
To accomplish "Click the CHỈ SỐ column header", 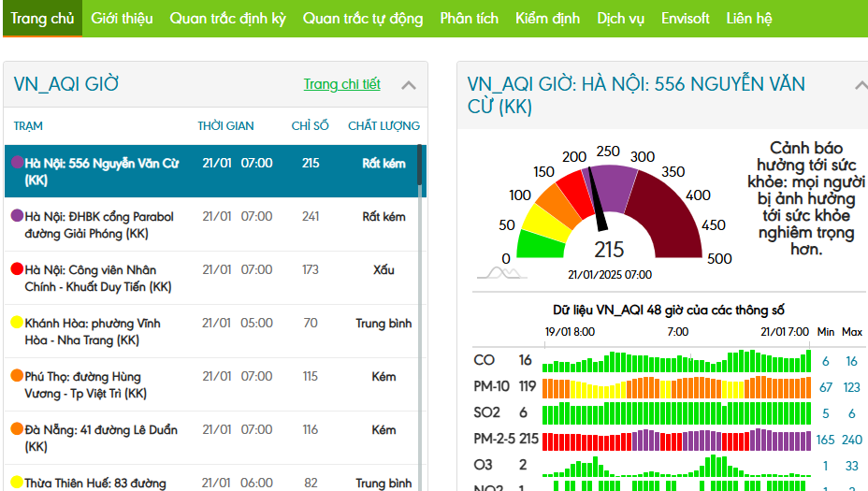I will pos(310,125).
